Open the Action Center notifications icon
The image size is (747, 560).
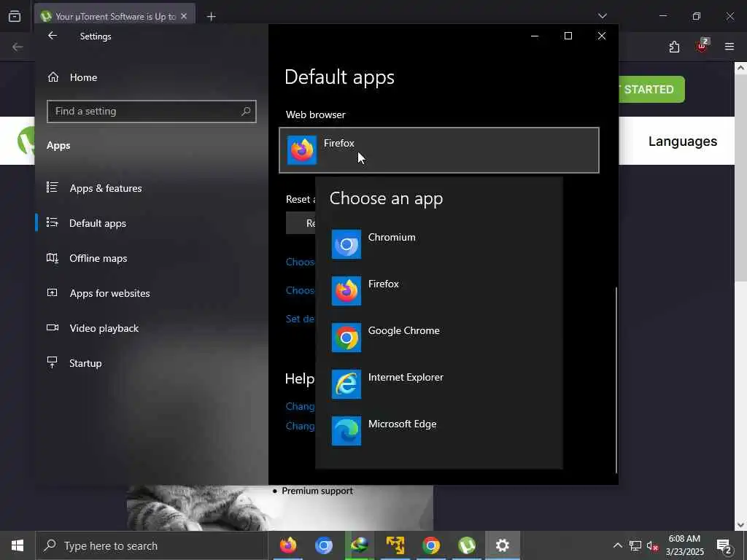[x=724, y=545]
